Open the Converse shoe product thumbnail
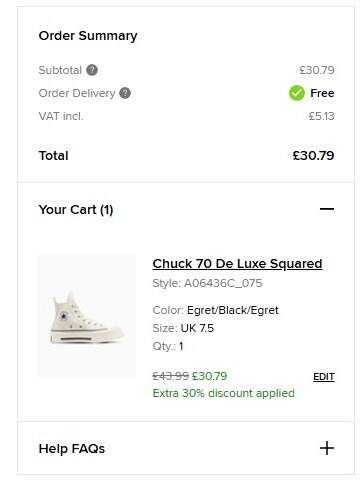The height and width of the screenshot is (492, 360). (87, 316)
